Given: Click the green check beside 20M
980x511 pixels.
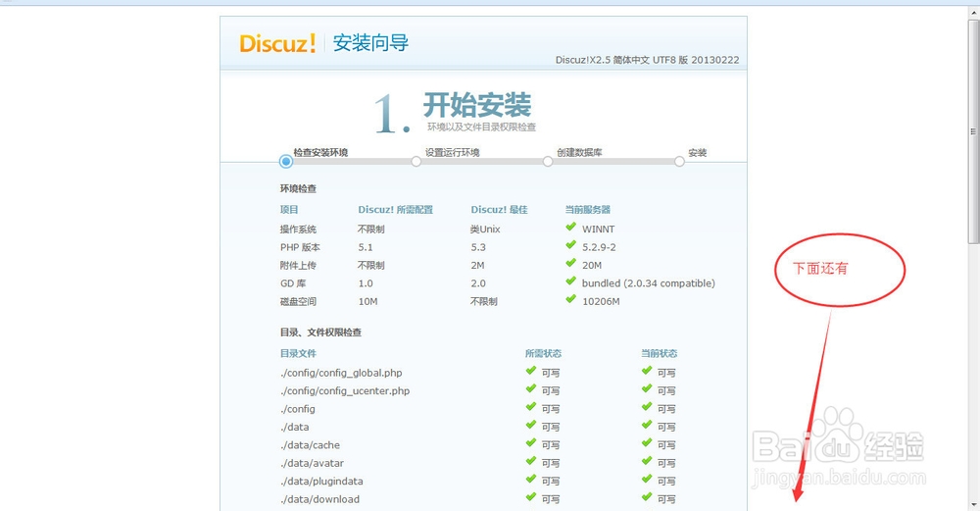Looking at the screenshot, I should tap(570, 263).
